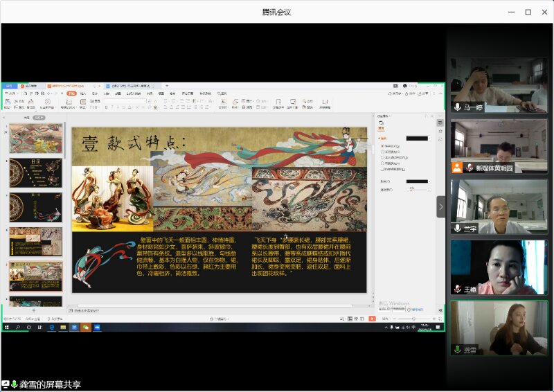Expand the color (颜色) picker dropdown
The width and height of the screenshot is (554, 392).
(431, 181)
